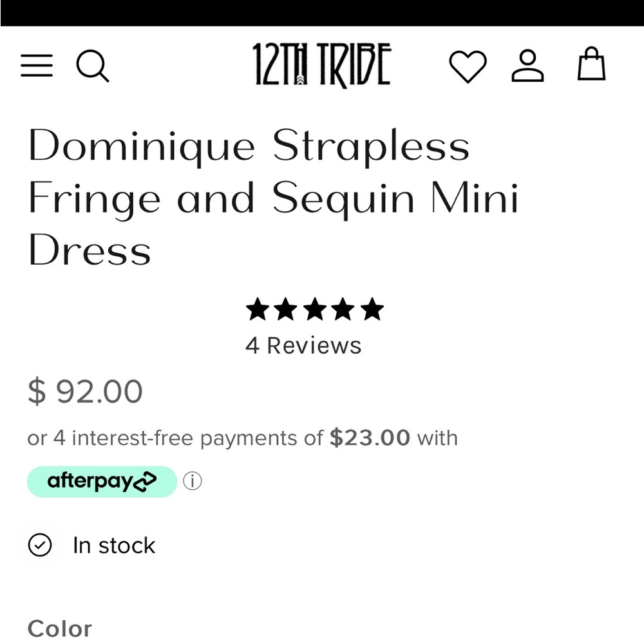The height and width of the screenshot is (644, 644).
Task: Click the last star in the rating
Action: tap(372, 310)
